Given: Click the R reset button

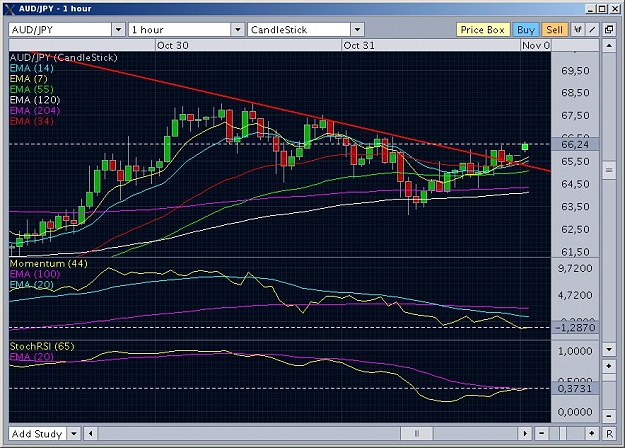Looking at the screenshot, I should pos(609,434).
